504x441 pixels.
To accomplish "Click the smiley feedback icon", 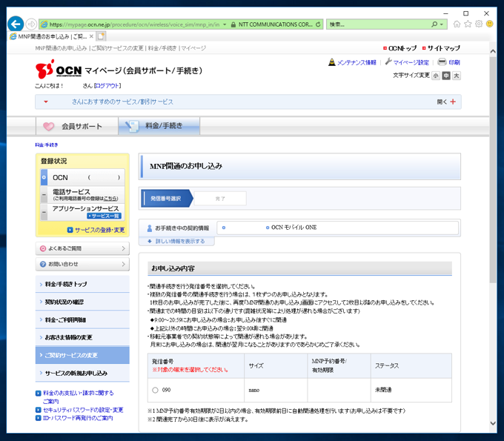I will point(490,24).
